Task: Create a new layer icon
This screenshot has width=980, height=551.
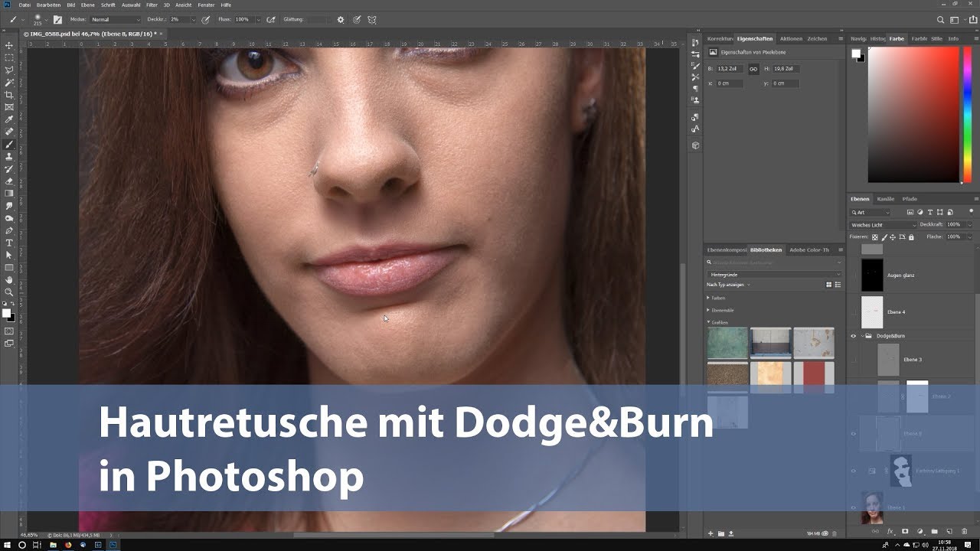Action: (949, 531)
